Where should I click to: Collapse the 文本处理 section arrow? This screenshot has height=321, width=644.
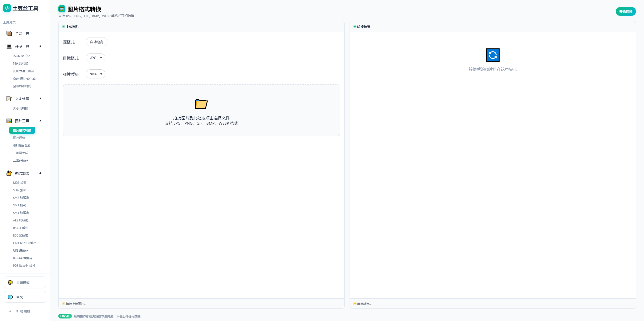[40, 99]
